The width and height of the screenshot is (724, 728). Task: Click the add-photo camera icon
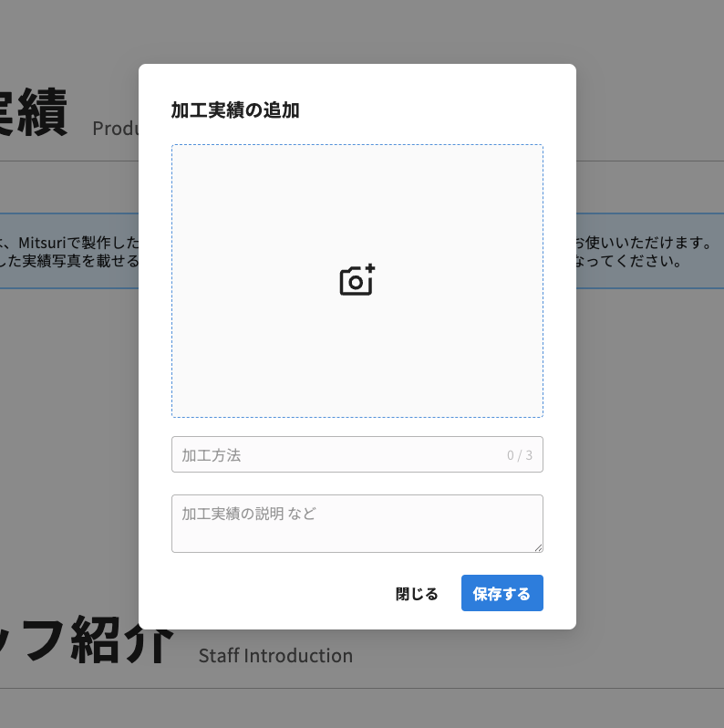[357, 280]
